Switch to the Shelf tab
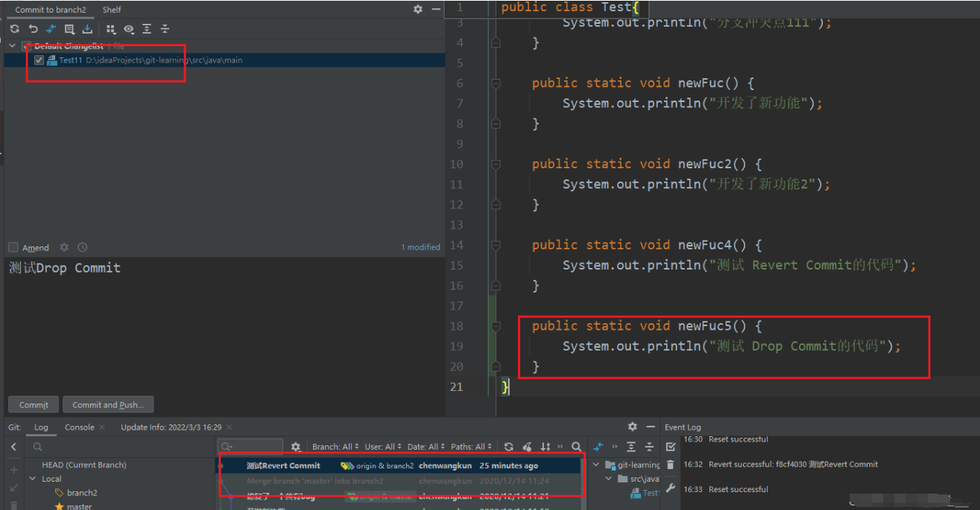Screen dimensions: 980x510 (x=112, y=10)
